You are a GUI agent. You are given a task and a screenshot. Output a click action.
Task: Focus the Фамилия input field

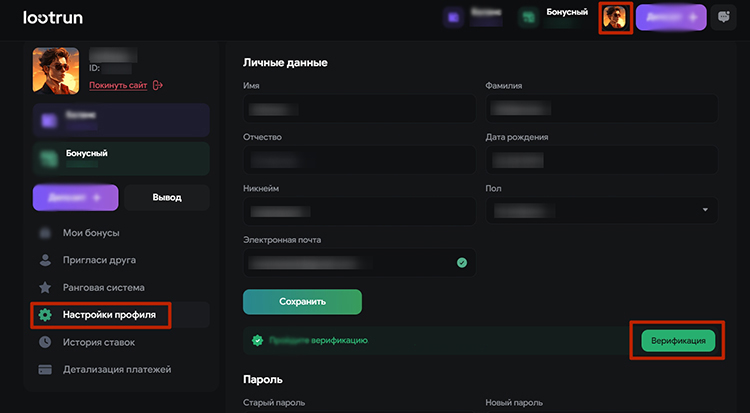(602, 109)
